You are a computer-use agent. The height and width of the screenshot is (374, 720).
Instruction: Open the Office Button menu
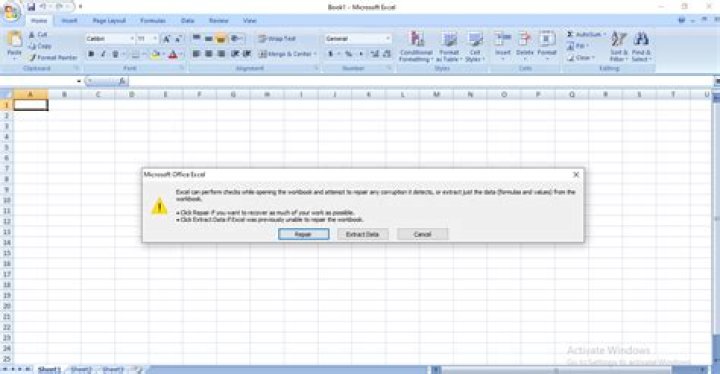(11, 11)
